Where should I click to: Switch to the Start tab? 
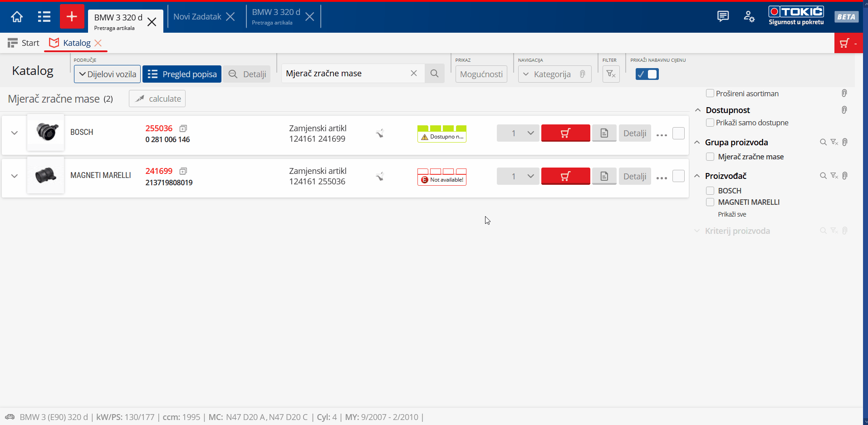pos(24,43)
